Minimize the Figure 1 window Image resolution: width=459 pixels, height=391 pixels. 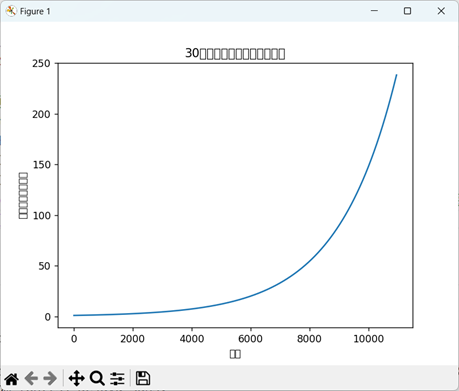(374, 11)
